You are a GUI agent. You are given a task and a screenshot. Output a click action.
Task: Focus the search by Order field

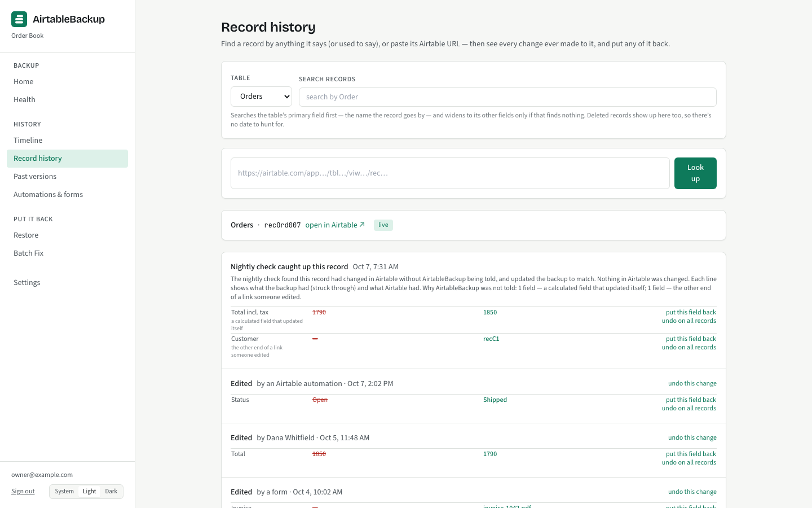tap(507, 97)
